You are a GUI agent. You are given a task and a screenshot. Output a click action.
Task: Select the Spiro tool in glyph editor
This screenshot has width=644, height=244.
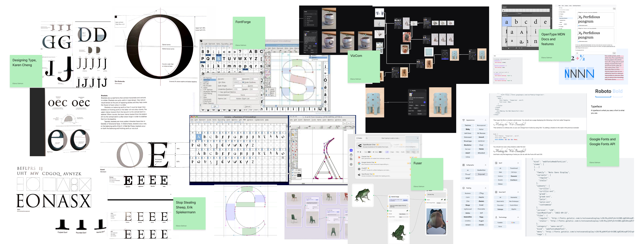click(x=296, y=141)
